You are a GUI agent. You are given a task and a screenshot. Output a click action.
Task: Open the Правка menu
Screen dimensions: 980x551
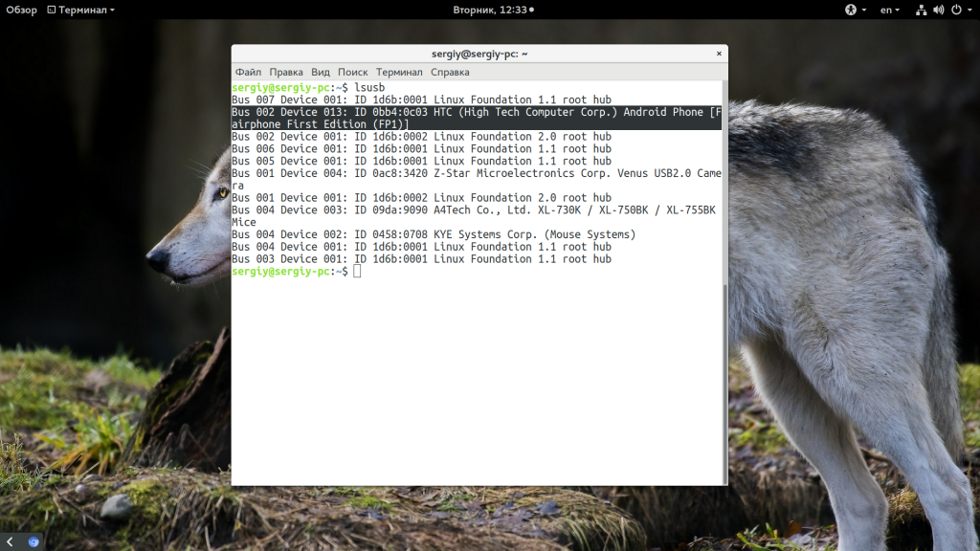click(x=286, y=72)
